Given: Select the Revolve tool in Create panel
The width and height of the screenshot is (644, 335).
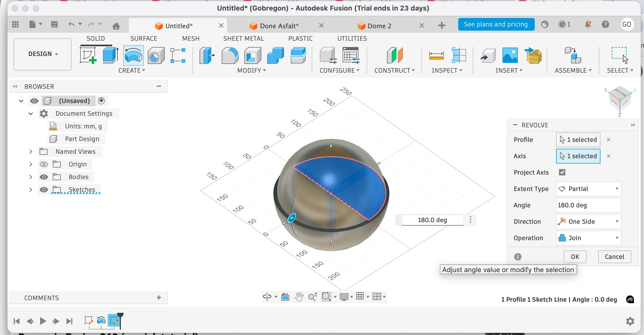Looking at the screenshot, I should 133,55.
